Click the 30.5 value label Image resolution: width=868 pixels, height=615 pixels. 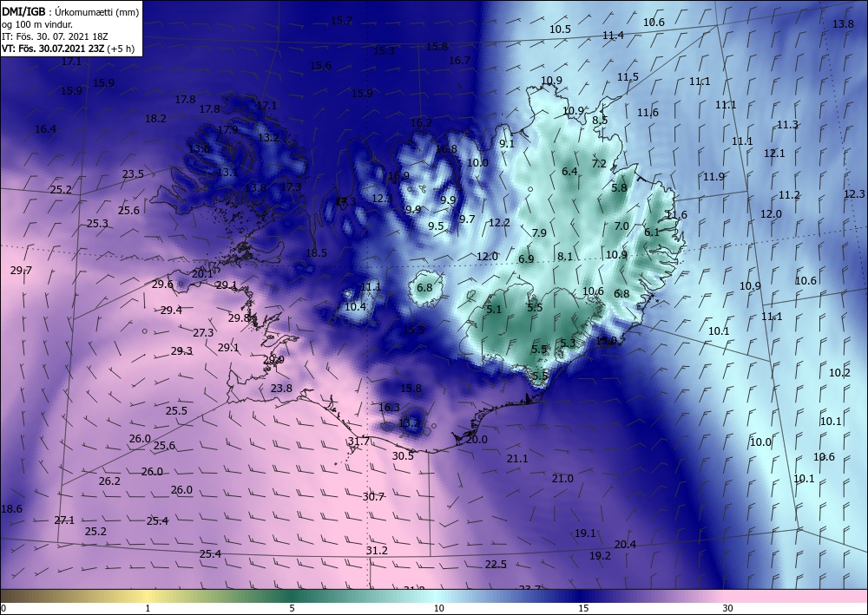point(403,455)
